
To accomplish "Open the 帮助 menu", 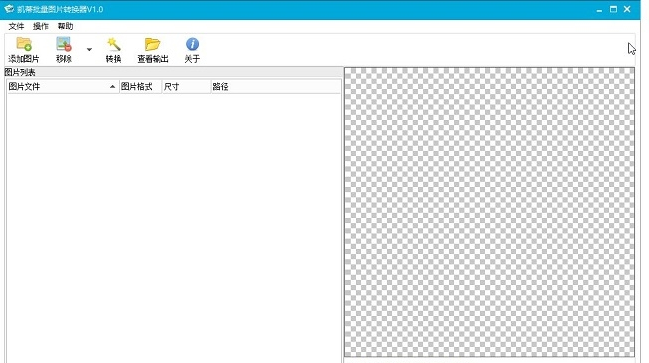I will [65, 26].
